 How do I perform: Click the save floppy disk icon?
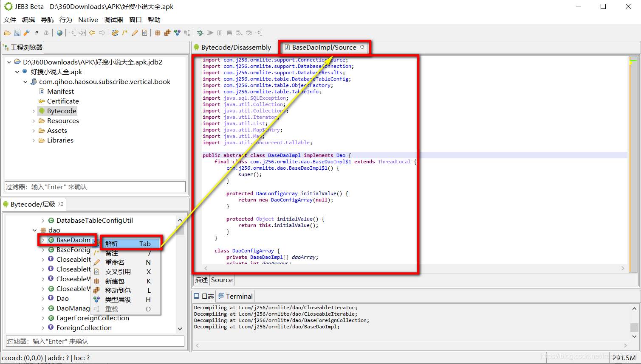tap(17, 33)
